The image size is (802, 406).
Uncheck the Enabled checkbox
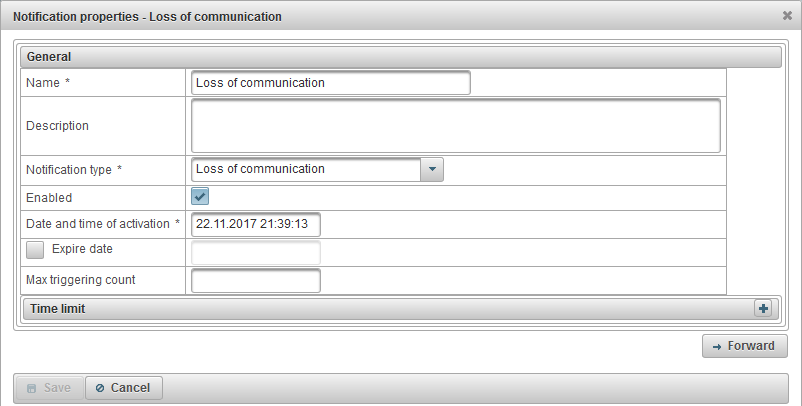point(200,197)
